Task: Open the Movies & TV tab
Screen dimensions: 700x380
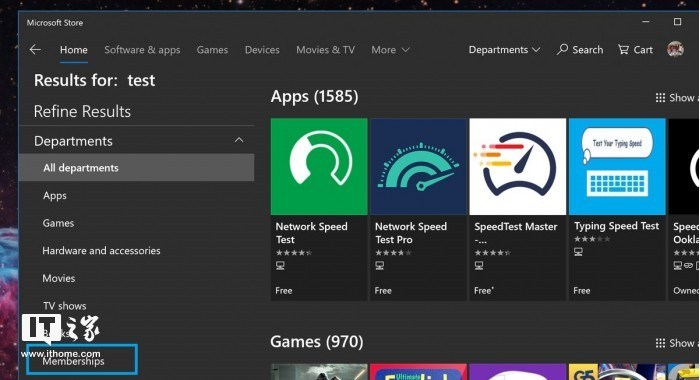Action: (x=325, y=50)
